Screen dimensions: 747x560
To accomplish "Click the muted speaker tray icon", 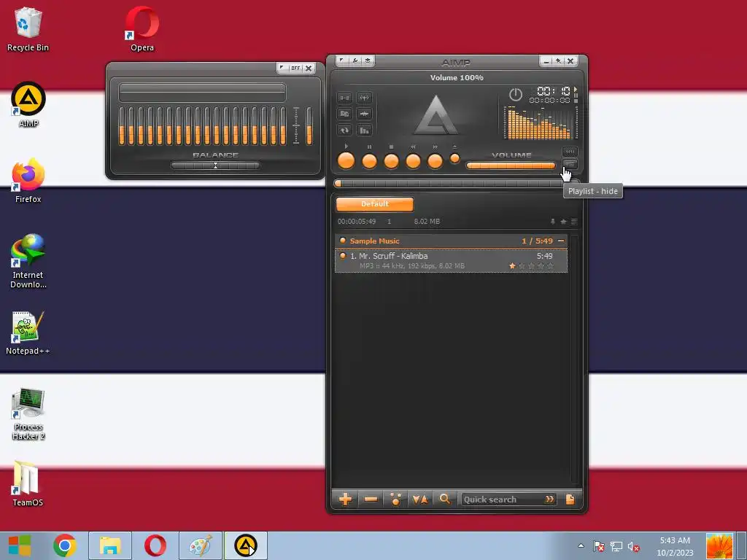I will point(634,547).
